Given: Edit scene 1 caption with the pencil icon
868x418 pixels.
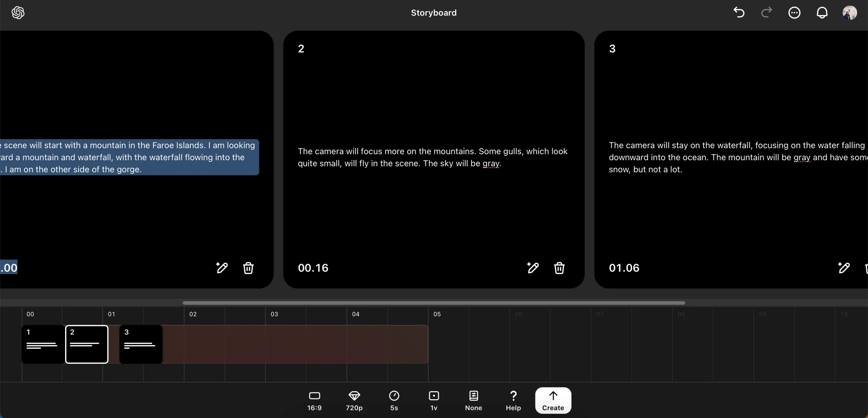Looking at the screenshot, I should tap(221, 268).
